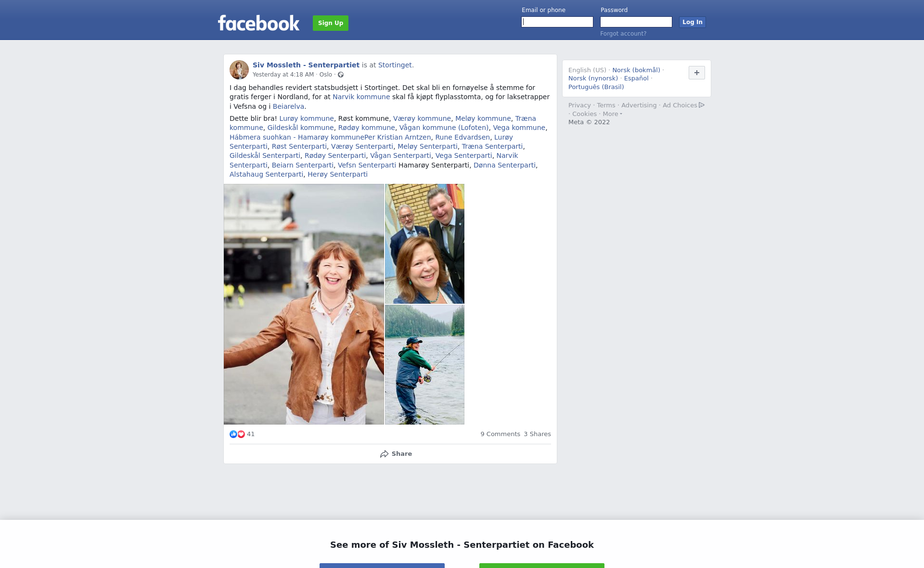
Task: Click the green Sign Up button
Action: tap(331, 23)
